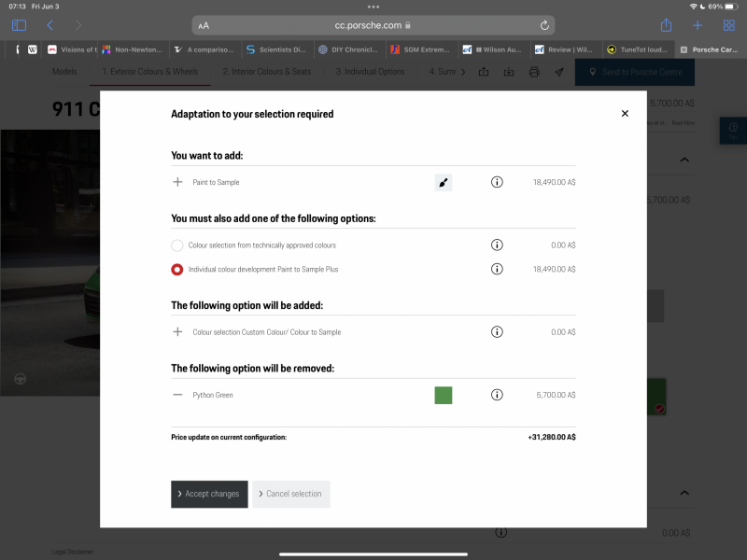Switch to the A compariso... browser tab
747x560 pixels.
[205, 49]
